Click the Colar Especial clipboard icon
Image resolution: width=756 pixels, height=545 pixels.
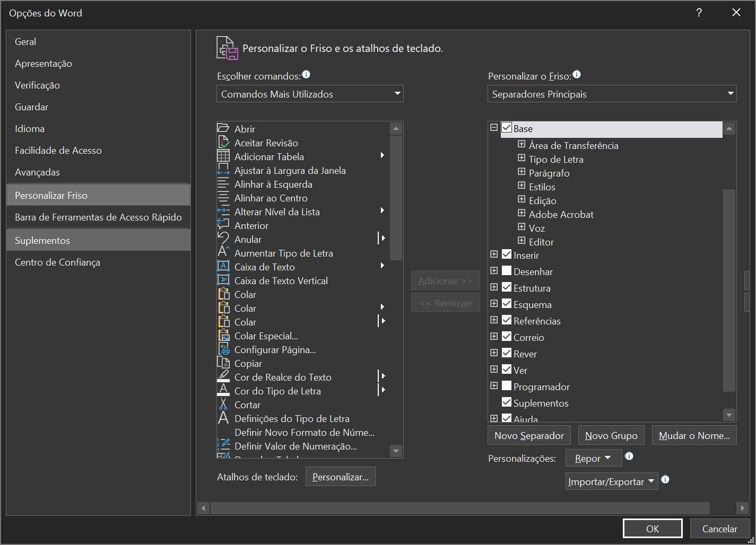point(223,336)
